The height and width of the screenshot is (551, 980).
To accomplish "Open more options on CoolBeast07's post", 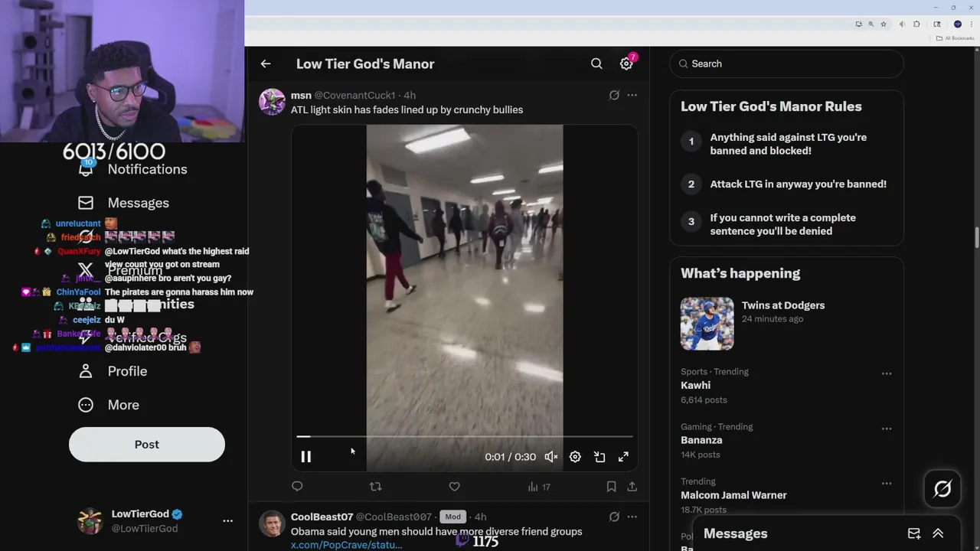I will click(x=632, y=517).
